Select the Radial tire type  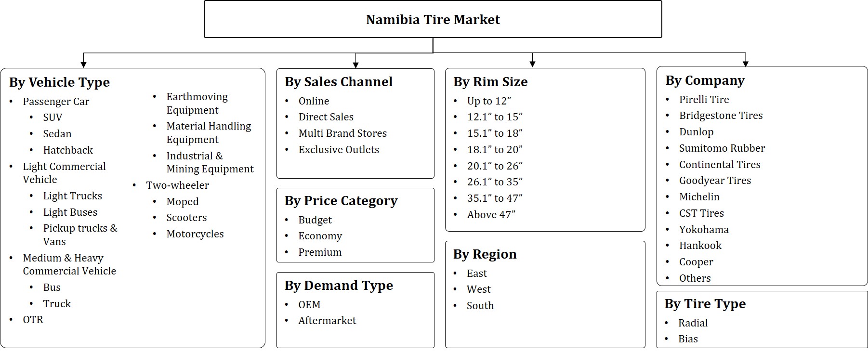[693, 323]
